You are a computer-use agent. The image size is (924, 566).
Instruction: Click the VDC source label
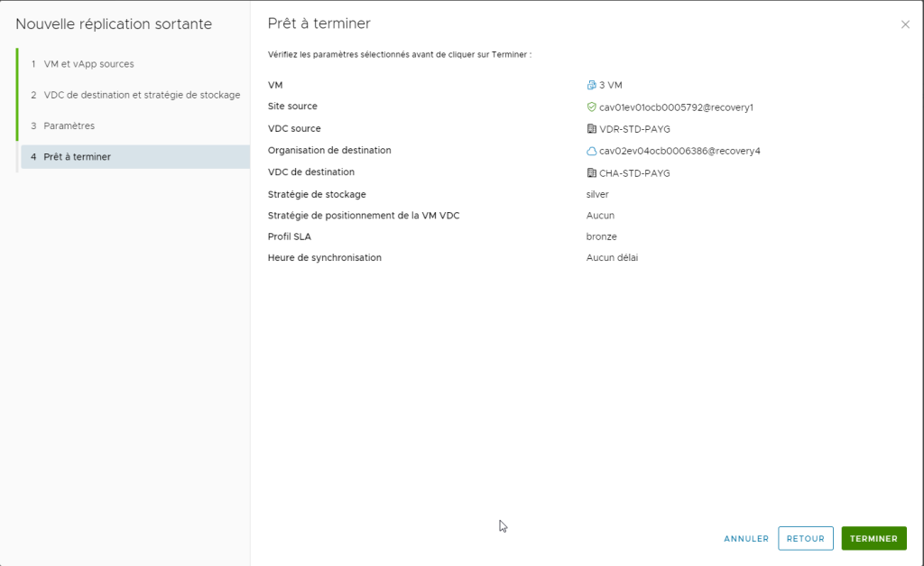(x=294, y=128)
